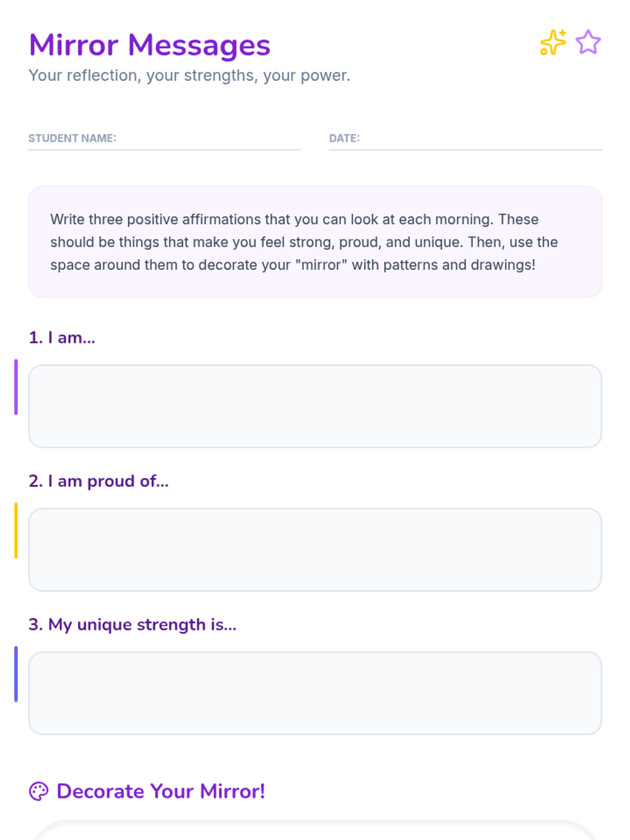
Task: Click the "Mirror Messages" title
Action: pos(150,45)
